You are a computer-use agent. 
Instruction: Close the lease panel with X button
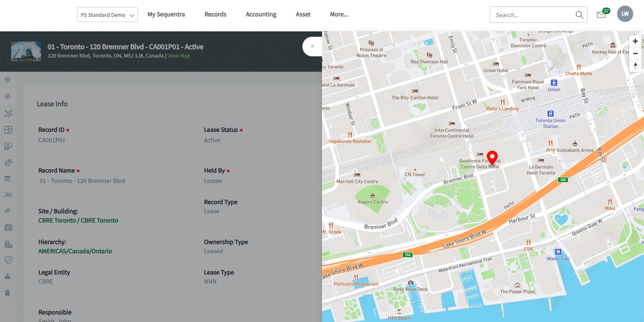point(312,46)
